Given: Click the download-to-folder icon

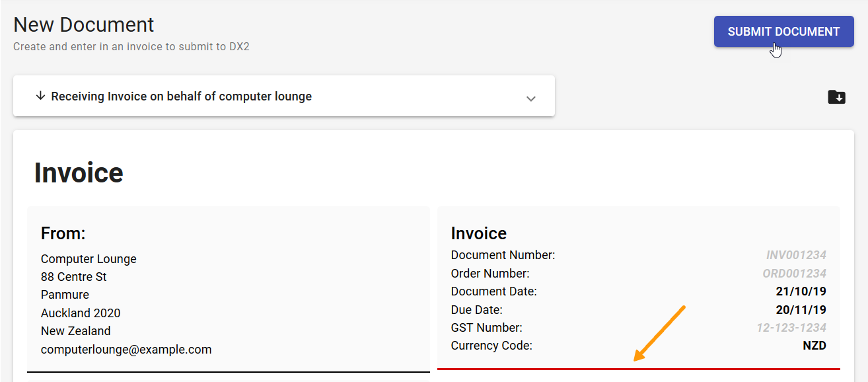Looking at the screenshot, I should click(x=836, y=96).
